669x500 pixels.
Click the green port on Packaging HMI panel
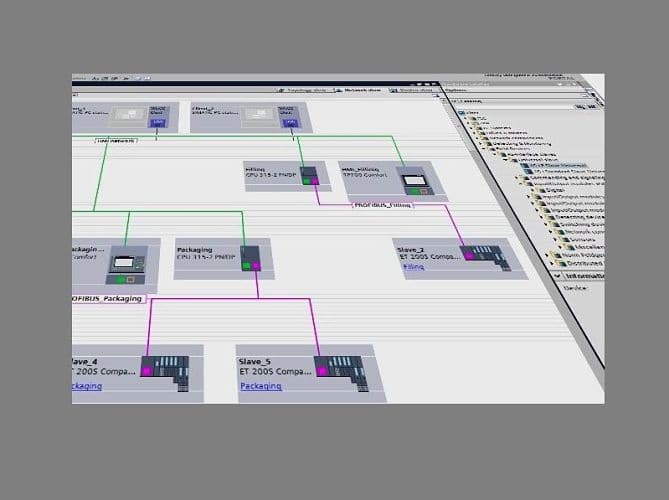coord(121,279)
